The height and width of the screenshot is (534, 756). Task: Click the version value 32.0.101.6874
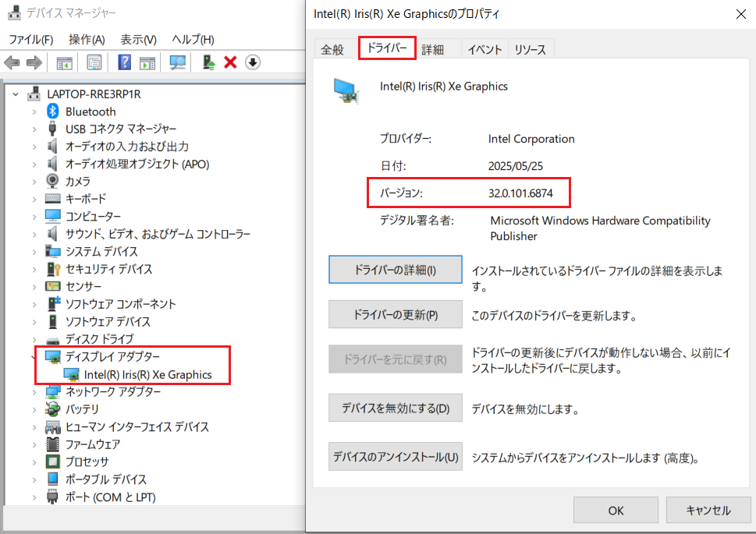[520, 193]
